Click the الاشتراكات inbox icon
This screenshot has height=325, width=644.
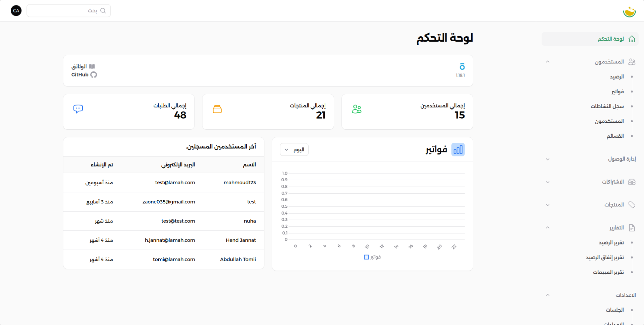coord(632,182)
